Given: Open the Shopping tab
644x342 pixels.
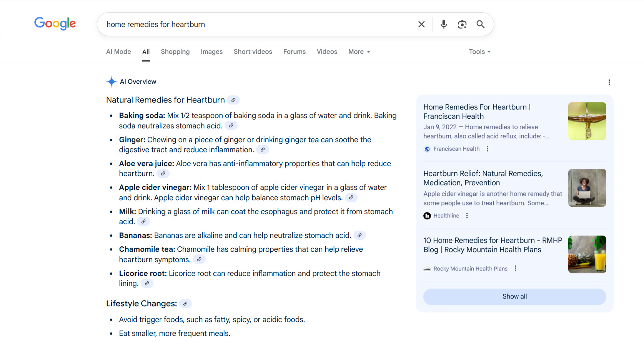Looking at the screenshot, I should pyautogui.click(x=175, y=51).
